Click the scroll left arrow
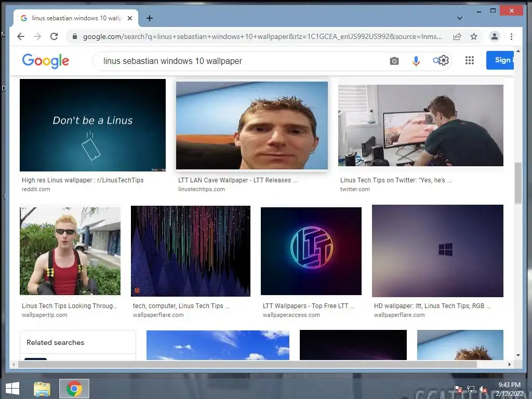Screen dimensions: 532x399 point(14,364)
